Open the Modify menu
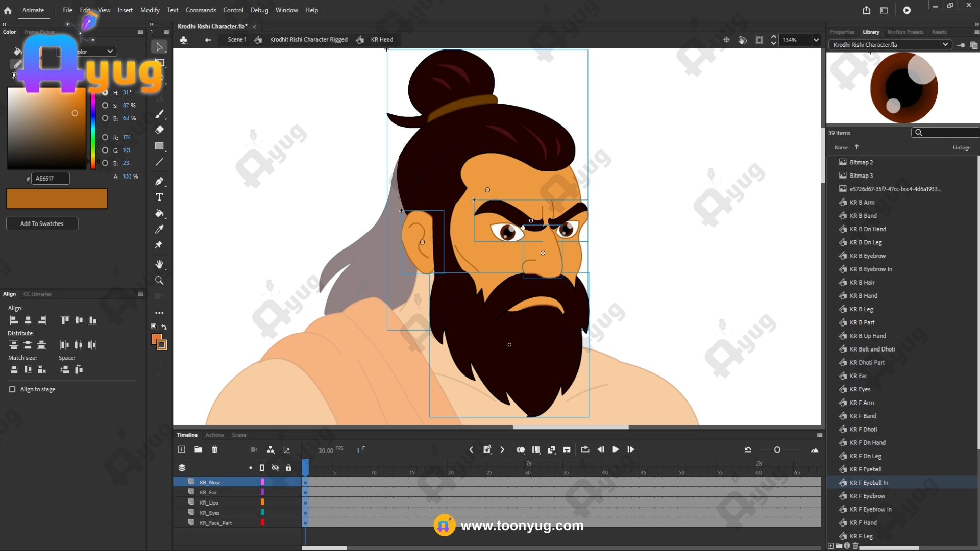 (x=150, y=10)
